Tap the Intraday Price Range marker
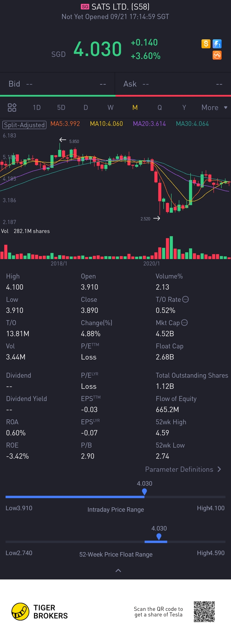The width and height of the screenshot is (231, 644). coord(144,492)
